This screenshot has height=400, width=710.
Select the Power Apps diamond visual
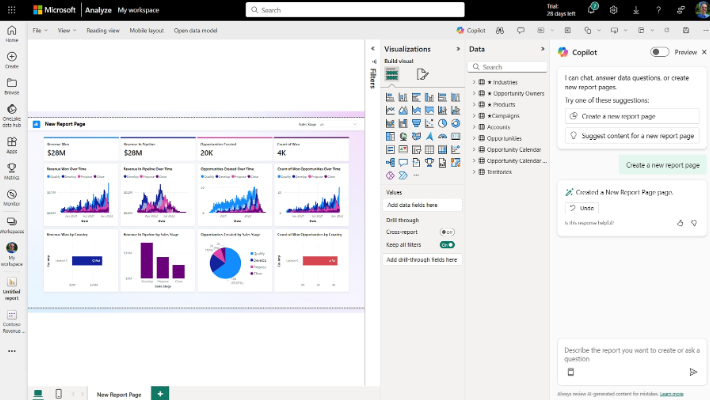click(390, 175)
